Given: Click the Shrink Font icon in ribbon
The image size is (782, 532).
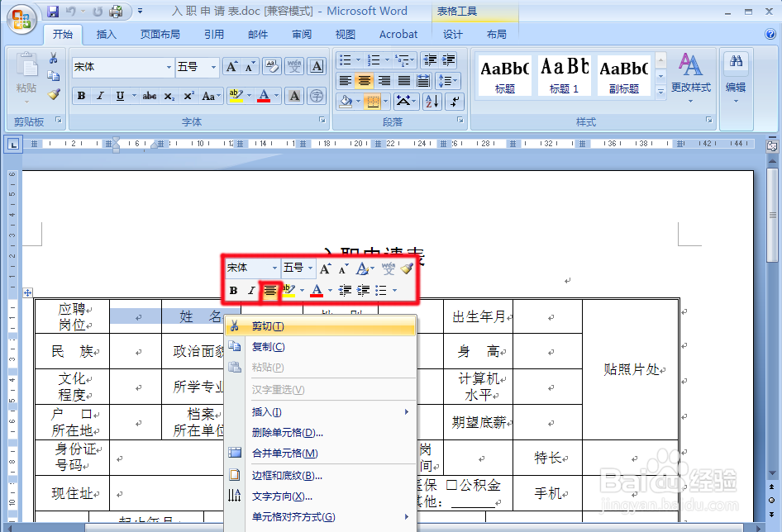Looking at the screenshot, I should click(x=249, y=67).
